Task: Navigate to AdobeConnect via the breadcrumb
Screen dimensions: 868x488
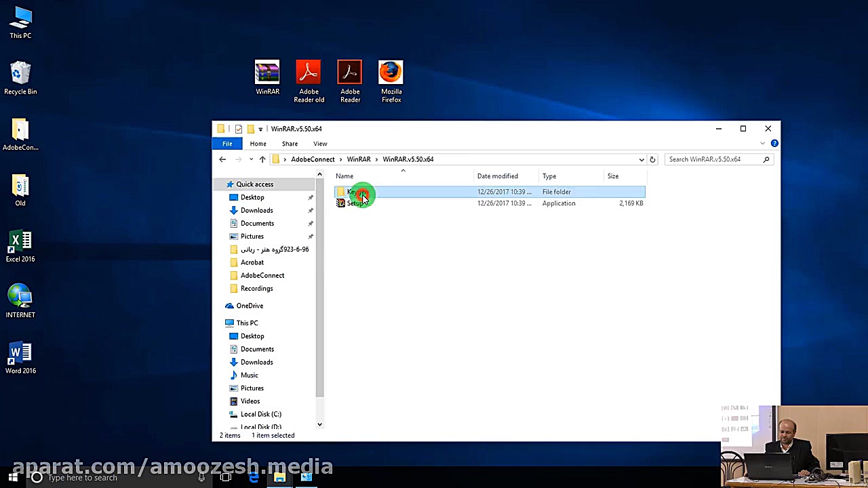Action: [x=313, y=159]
